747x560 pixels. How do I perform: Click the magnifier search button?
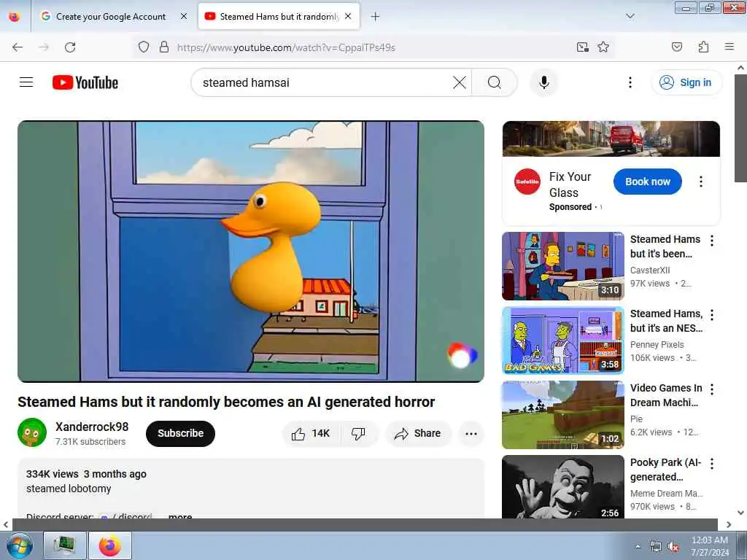click(495, 82)
